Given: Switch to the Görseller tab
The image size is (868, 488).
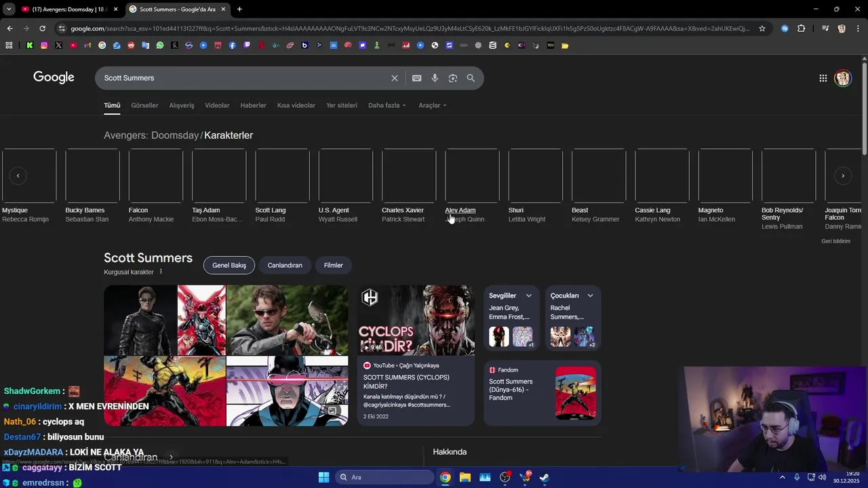Looking at the screenshot, I should click(x=144, y=105).
